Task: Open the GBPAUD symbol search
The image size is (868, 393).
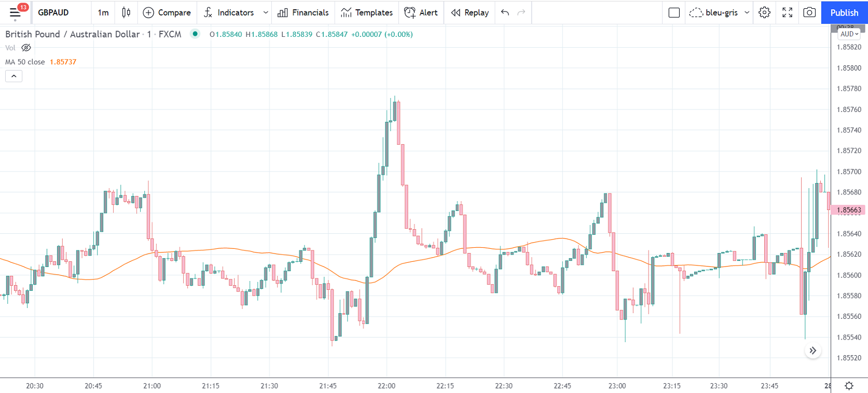Action: (53, 12)
